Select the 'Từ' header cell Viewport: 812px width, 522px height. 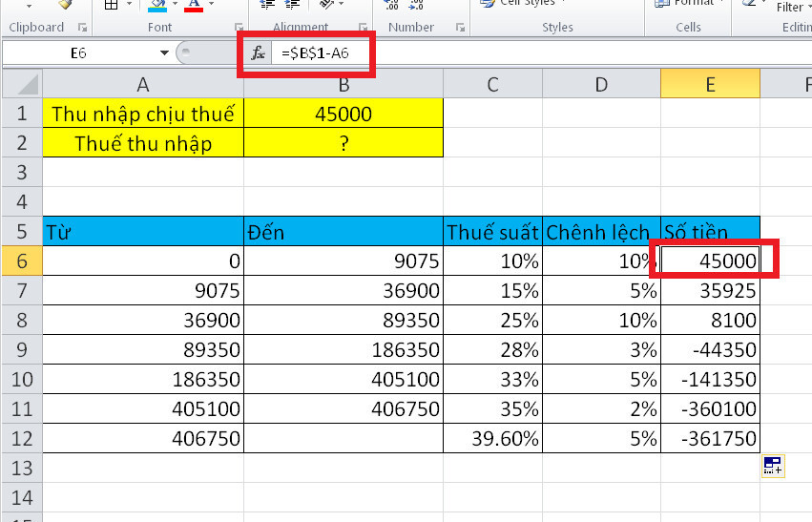143,232
